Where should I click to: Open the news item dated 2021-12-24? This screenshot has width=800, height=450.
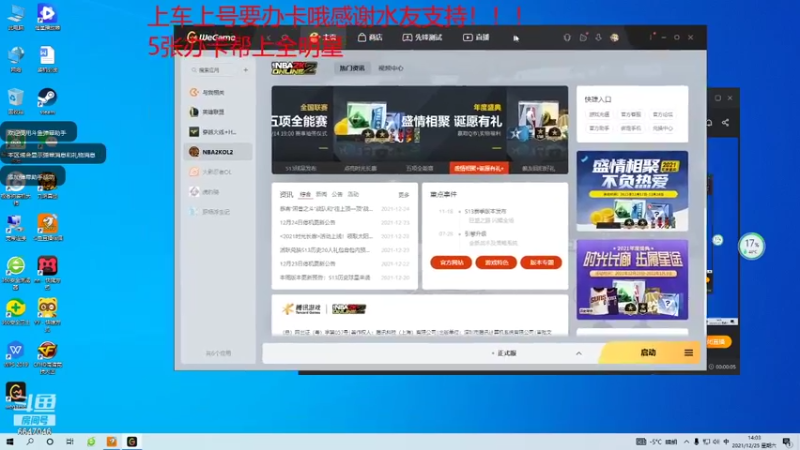click(x=344, y=209)
